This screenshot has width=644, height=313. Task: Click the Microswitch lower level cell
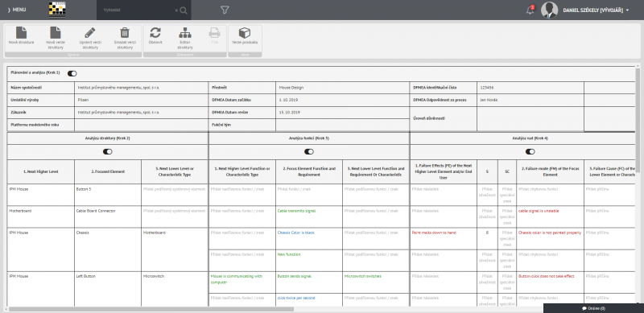click(x=175, y=289)
